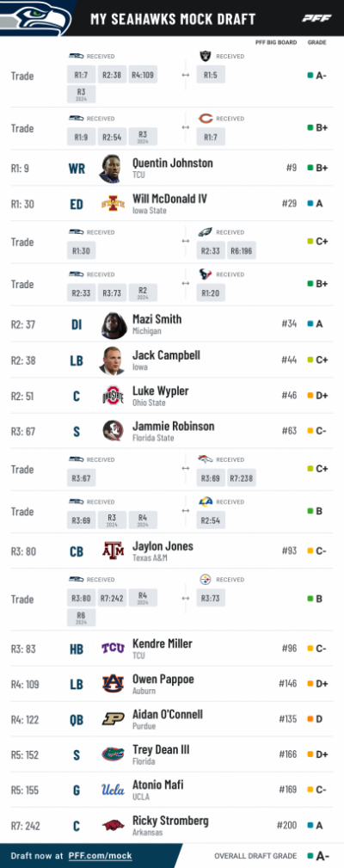Image resolution: width=344 pixels, height=868 pixels.
Task: Click the Bears logo in second trade
Action: tap(206, 119)
